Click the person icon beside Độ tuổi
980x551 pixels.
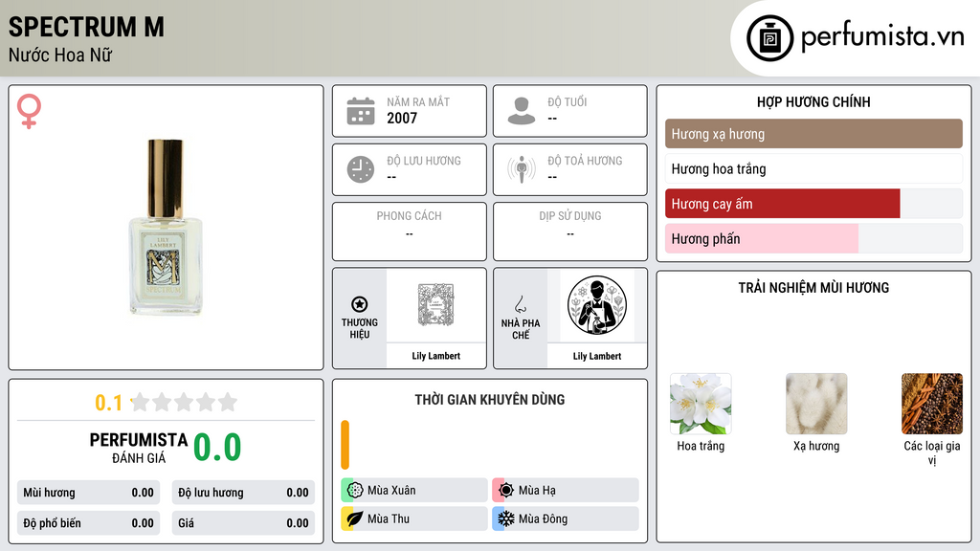pos(522,111)
